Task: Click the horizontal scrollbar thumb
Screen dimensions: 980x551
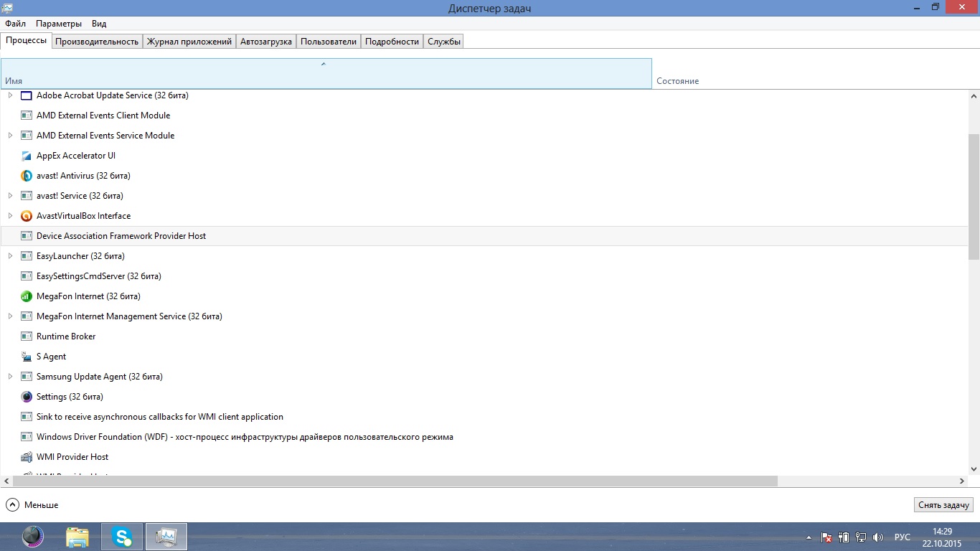Action: [395, 481]
